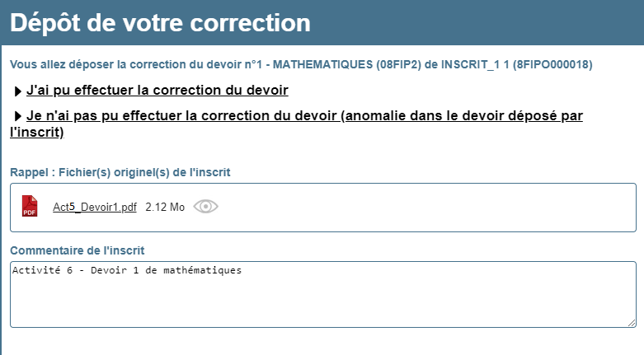Image resolution: width=644 pixels, height=355 pixels.
Task: Click the text area resize handle
Action: [632, 323]
